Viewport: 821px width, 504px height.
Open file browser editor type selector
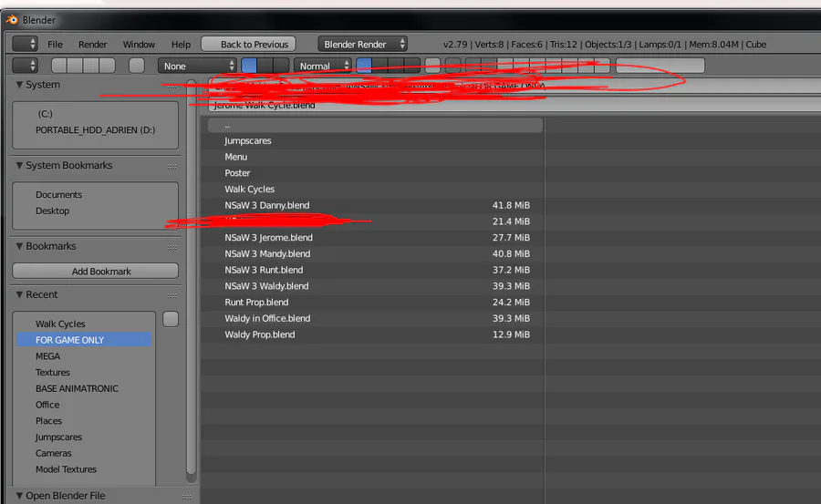(26, 66)
